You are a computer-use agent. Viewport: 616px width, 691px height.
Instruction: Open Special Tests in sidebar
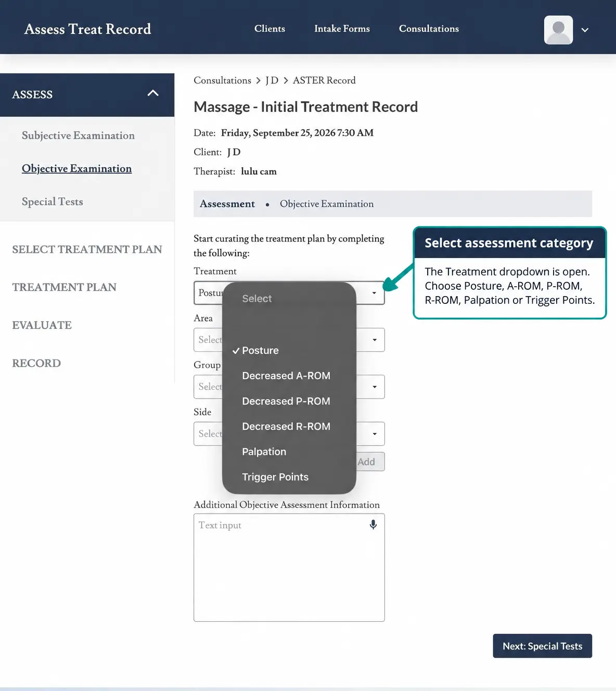(x=53, y=201)
